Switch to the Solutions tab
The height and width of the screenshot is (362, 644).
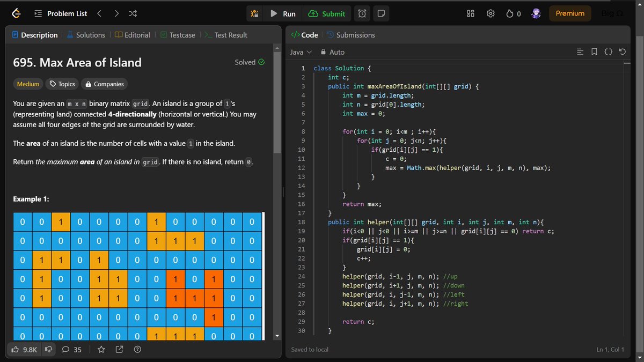(x=86, y=35)
